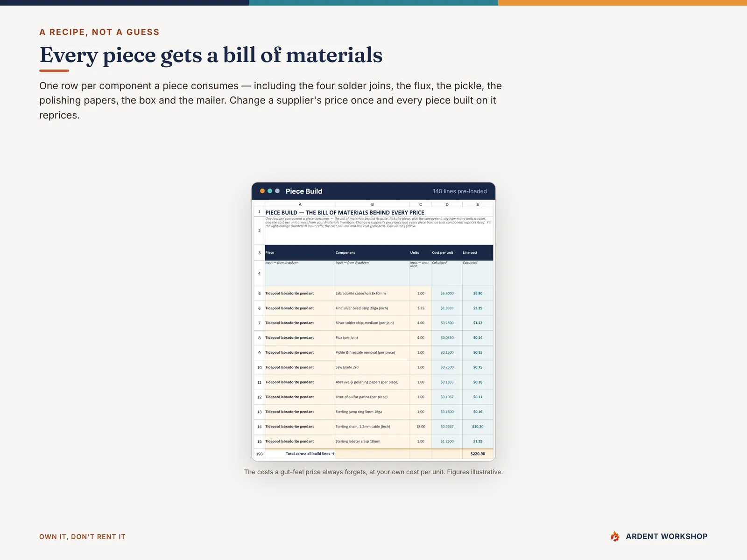Click cost per unit '$0.5667'
Viewport: 747px width, 560px height.
(x=447, y=427)
